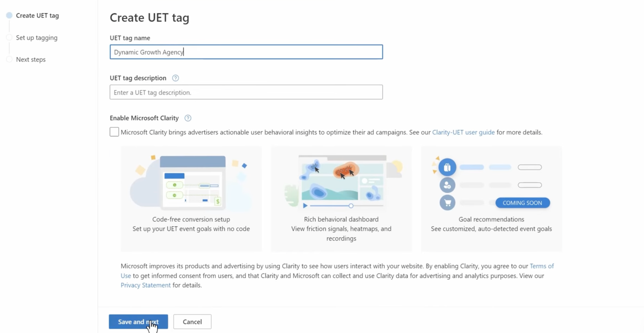Click the COMING SOON badge

522,203
